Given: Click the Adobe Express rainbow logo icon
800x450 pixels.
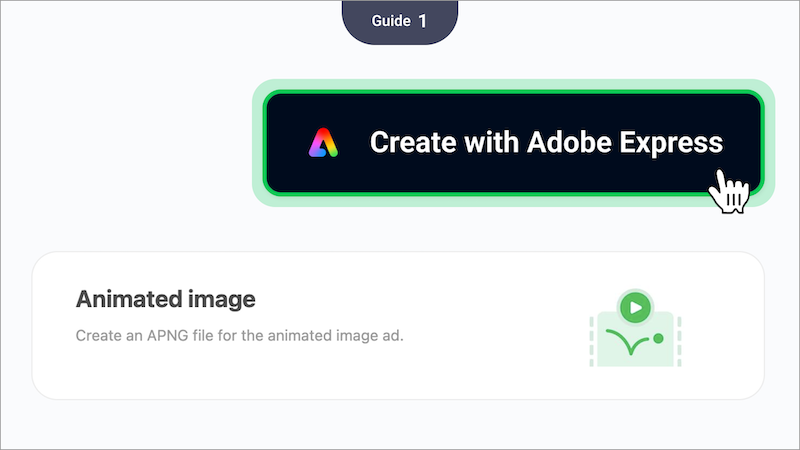Looking at the screenshot, I should [x=323, y=142].
